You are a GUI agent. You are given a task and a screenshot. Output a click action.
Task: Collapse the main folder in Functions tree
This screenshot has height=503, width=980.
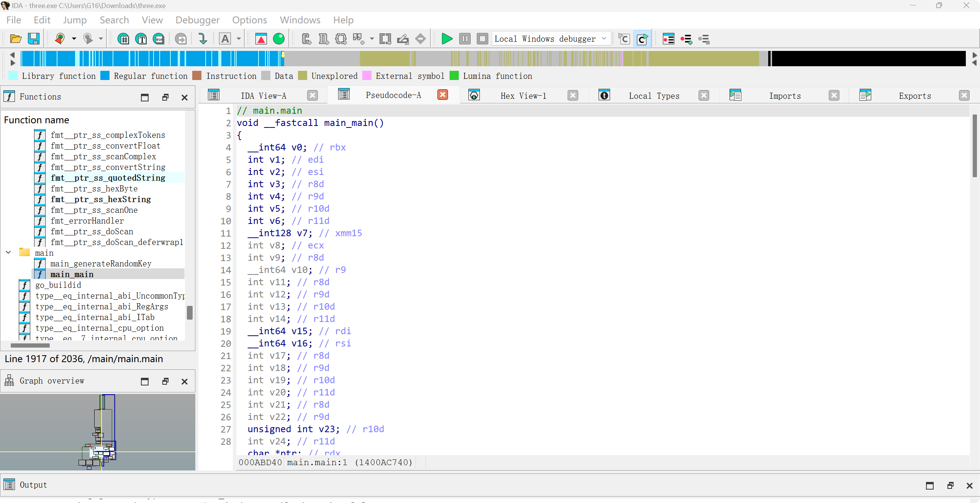click(8, 253)
